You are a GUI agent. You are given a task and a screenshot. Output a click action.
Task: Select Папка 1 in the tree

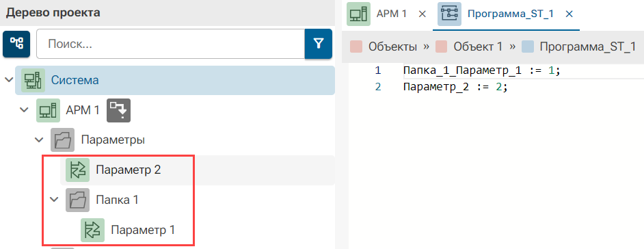(117, 200)
